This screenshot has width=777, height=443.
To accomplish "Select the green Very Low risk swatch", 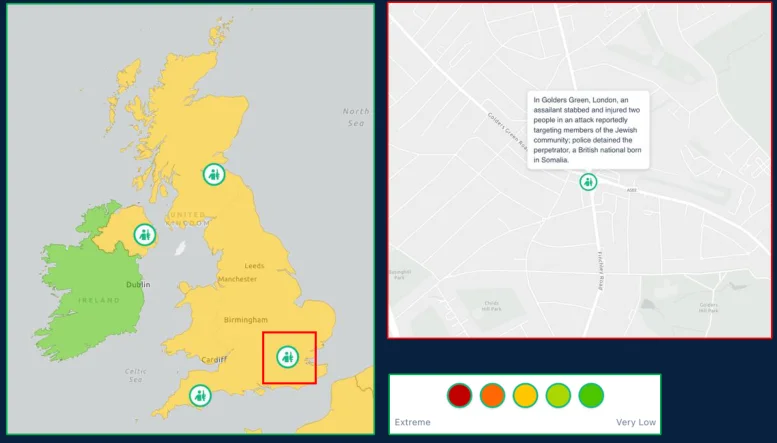I will pyautogui.click(x=591, y=395).
